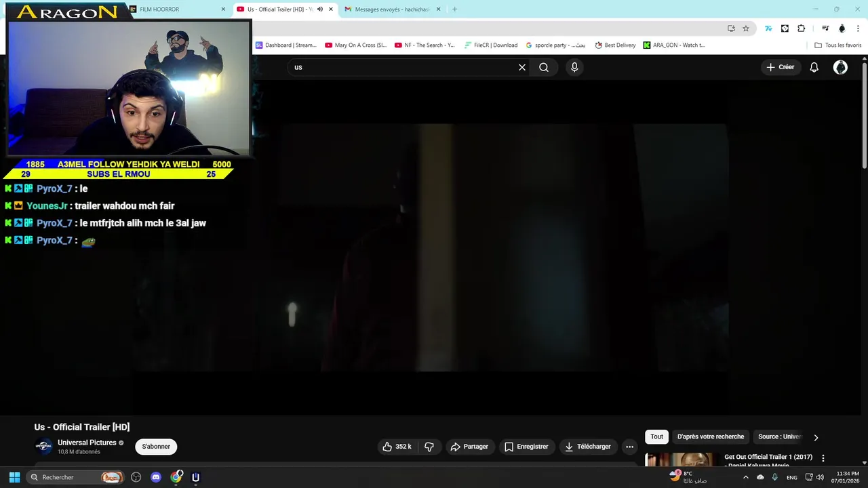
Task: Dislike the Us trailer video
Action: (429, 447)
